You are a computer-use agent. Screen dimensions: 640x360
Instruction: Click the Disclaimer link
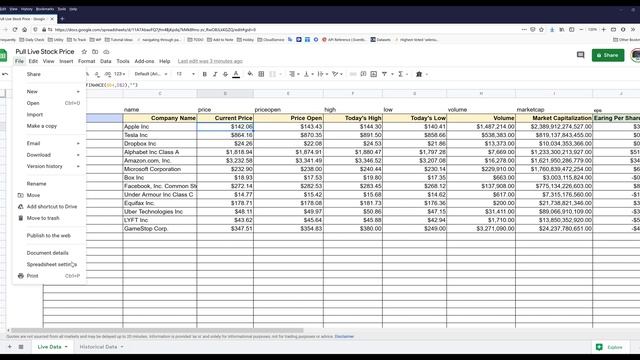pos(344,337)
